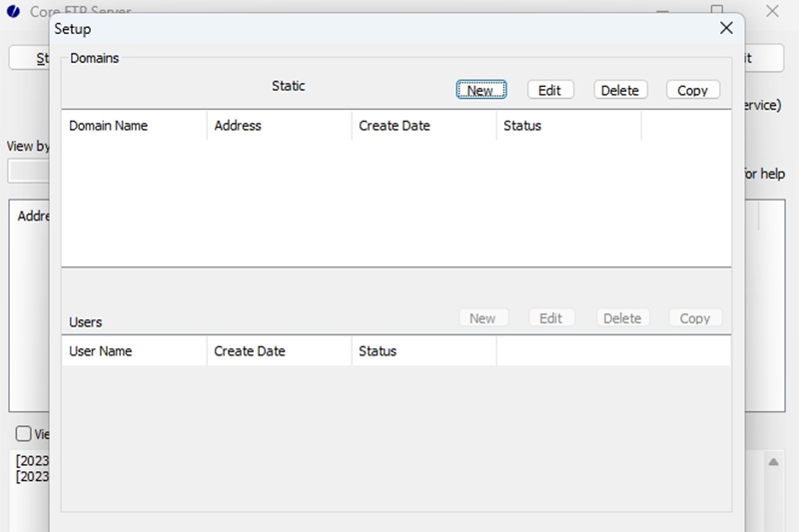Click the disabled Delete button under Users
Image resolution: width=799 pixels, height=532 pixels.
tap(622, 318)
